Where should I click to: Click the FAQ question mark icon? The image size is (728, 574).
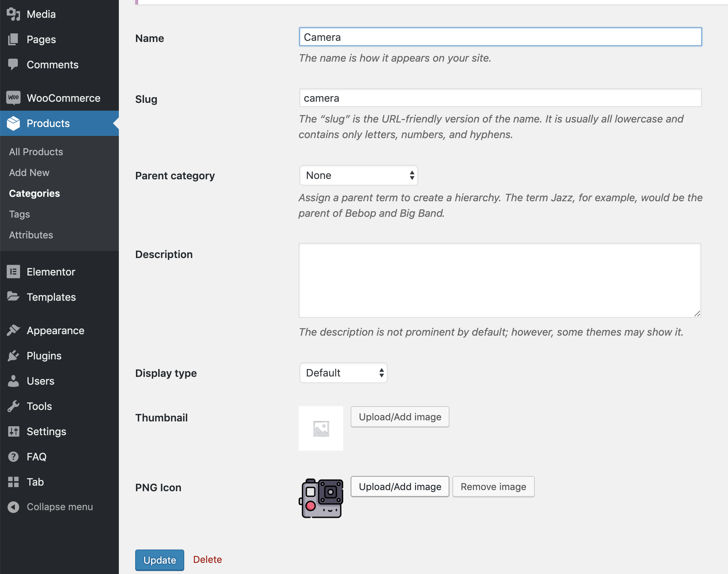(x=13, y=456)
